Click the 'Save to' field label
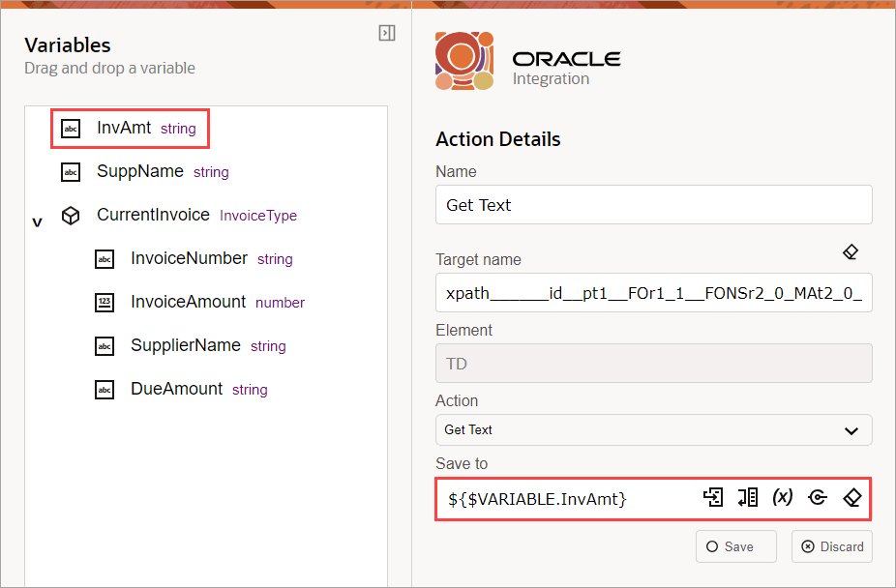The height and width of the screenshot is (588, 896). point(462,463)
